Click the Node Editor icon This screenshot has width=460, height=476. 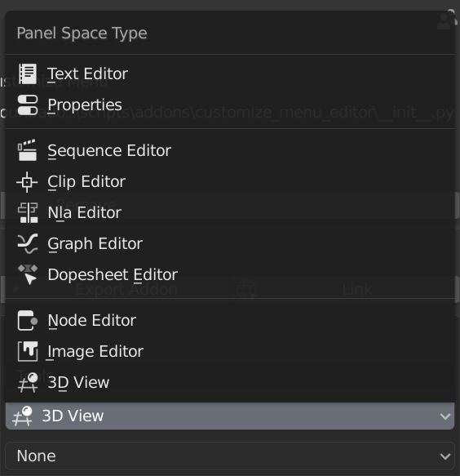point(28,321)
